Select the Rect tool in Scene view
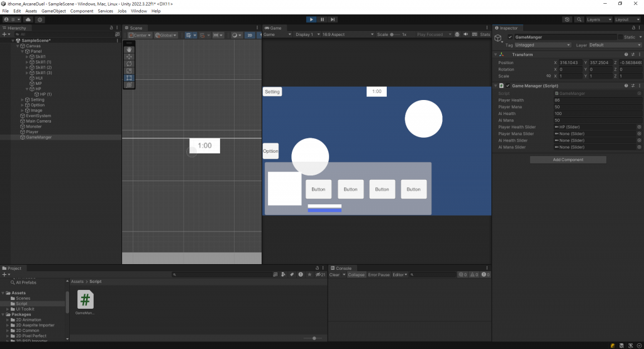Viewport: 644px width, 349px height. coord(129,77)
